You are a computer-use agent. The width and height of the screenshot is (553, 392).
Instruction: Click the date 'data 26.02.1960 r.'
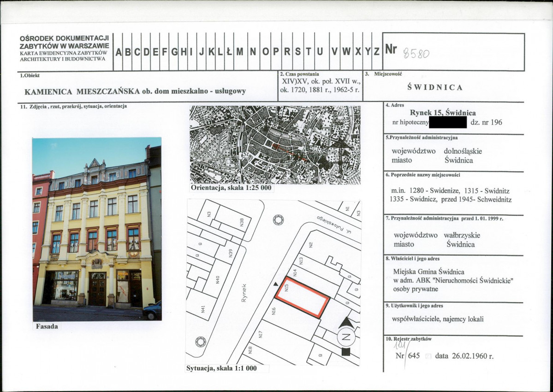(x=464, y=356)
